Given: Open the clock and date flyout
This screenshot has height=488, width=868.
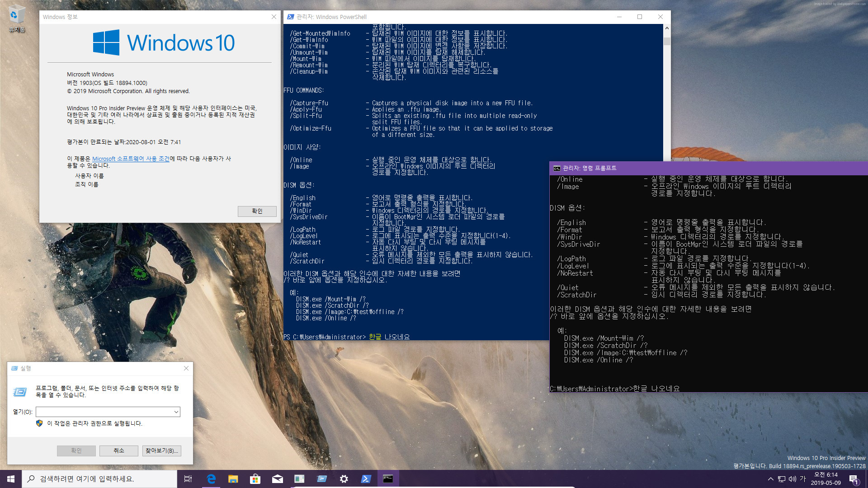Looking at the screenshot, I should click(826, 479).
